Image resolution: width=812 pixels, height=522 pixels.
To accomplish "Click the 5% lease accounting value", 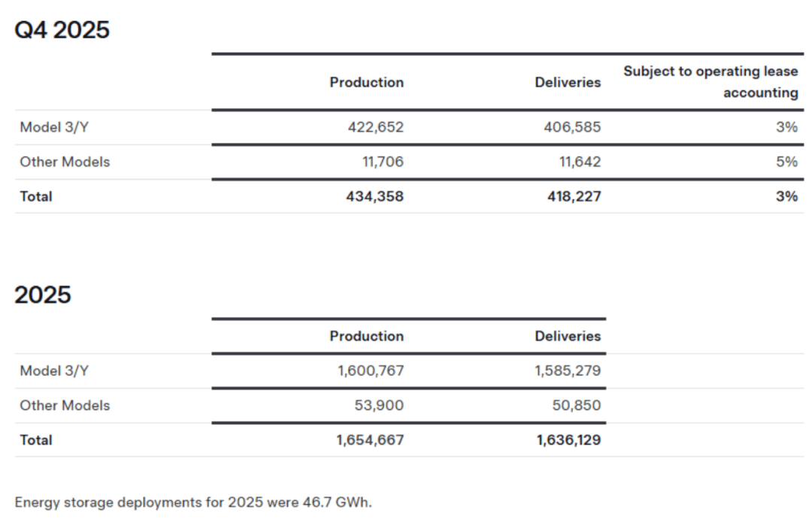I will point(786,162).
